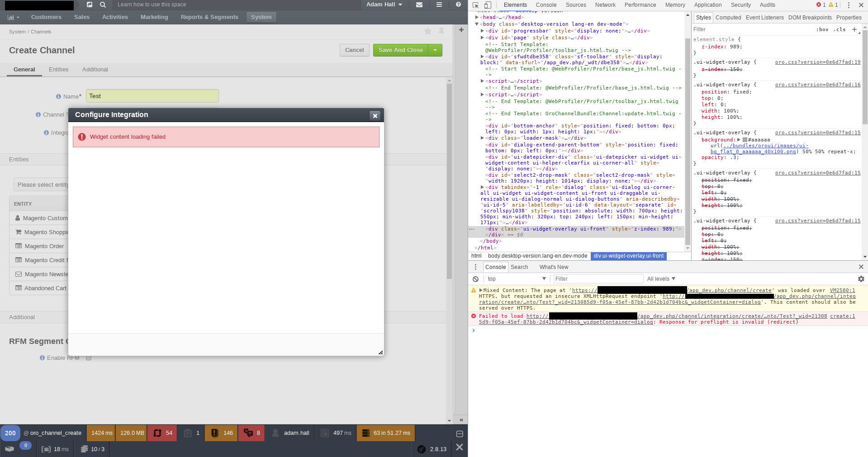
Task: Open the DevTools Network tab
Action: click(x=605, y=5)
